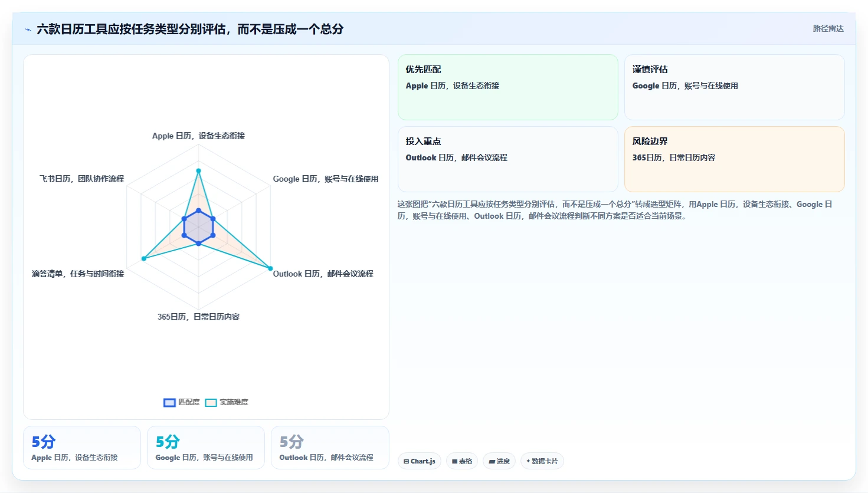The height and width of the screenshot is (493, 868).
Task: Click radar axis label Apple 日历，设备生态衔接
Action: (198, 136)
